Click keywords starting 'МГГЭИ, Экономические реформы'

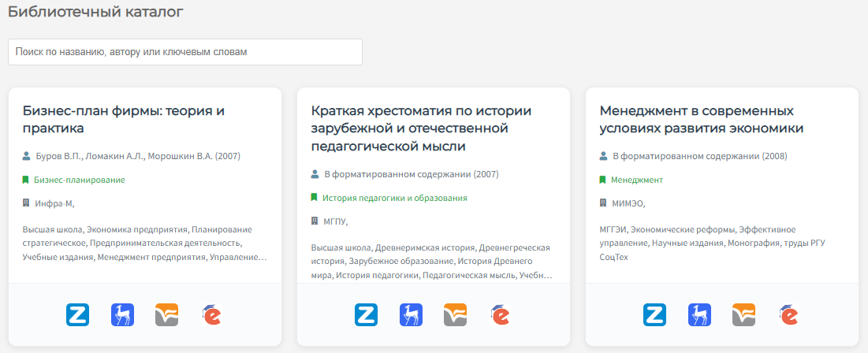click(x=712, y=243)
